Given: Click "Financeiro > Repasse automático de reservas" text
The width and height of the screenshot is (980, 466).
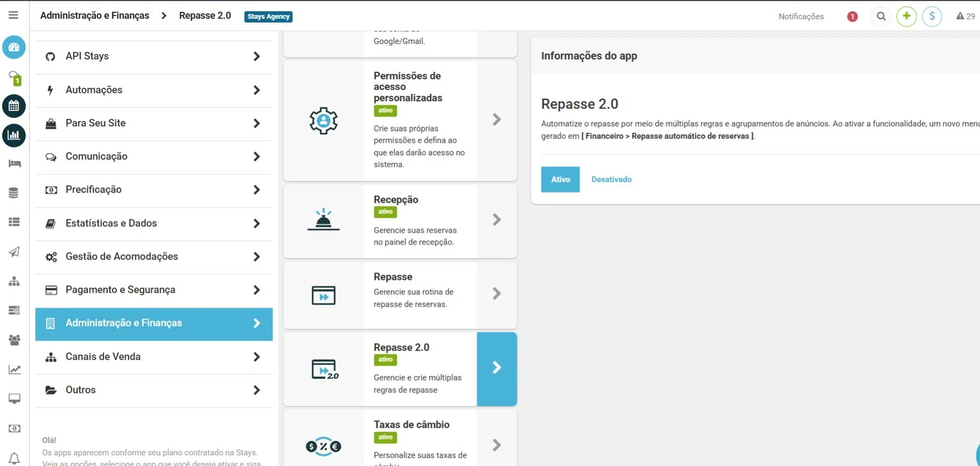Looking at the screenshot, I should (667, 136).
